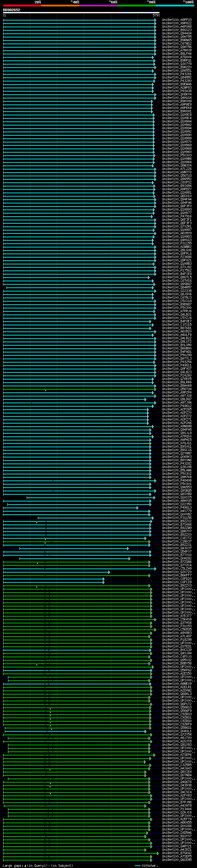Select hit label UniRef100_P43282
Viewport: 197px width, 868px height.
click(x=176, y=464)
